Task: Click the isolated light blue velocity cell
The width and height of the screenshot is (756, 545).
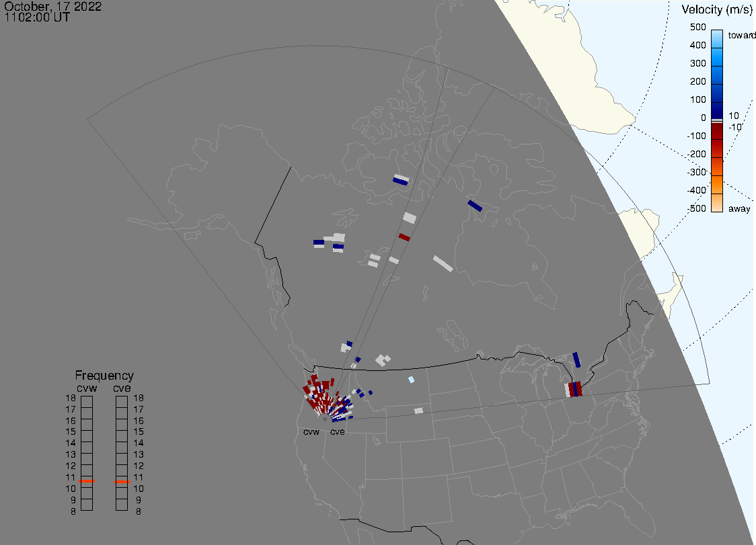Action: click(x=411, y=380)
